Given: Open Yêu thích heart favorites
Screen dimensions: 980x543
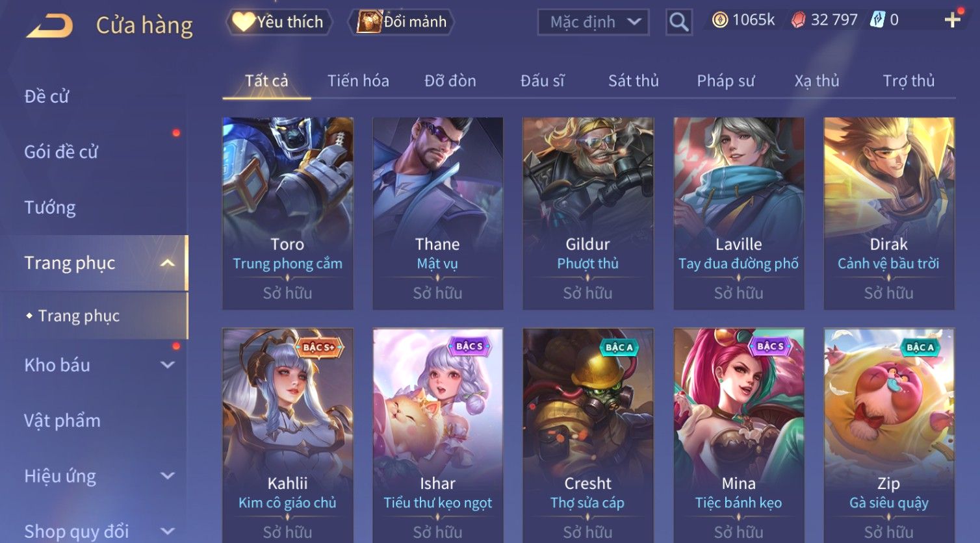Looking at the screenshot, I should (279, 22).
